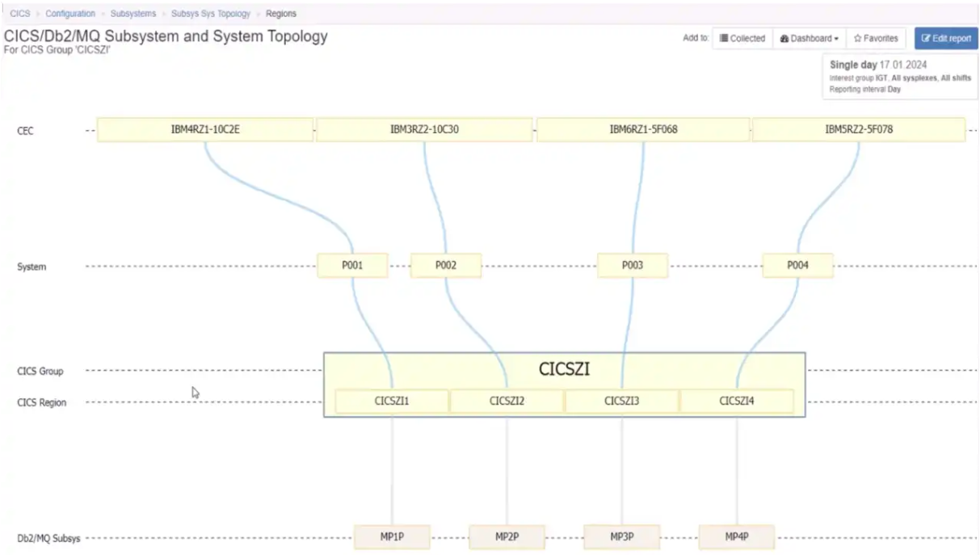
Task: Select CEC node IBM5RZ2-5F078
Action: pyautogui.click(x=859, y=129)
